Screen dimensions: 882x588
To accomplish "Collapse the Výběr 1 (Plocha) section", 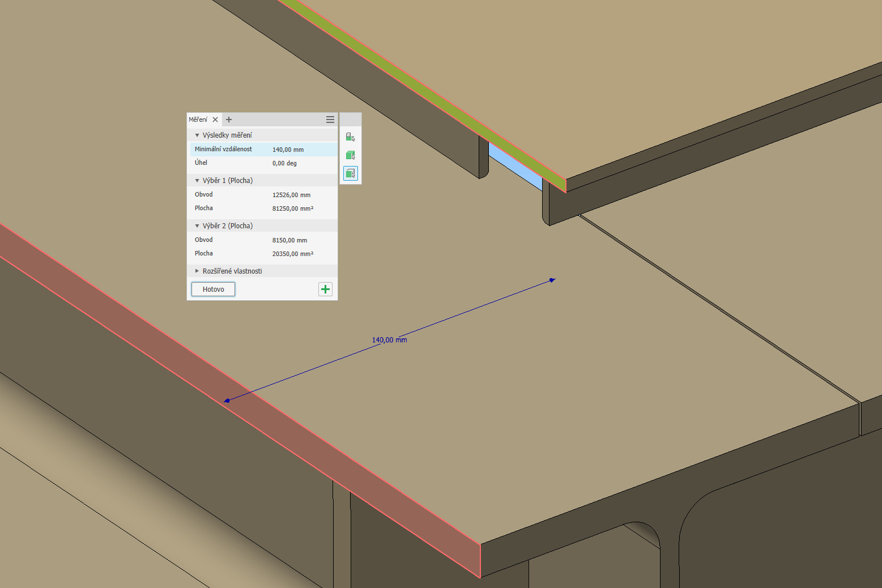I will click(197, 181).
